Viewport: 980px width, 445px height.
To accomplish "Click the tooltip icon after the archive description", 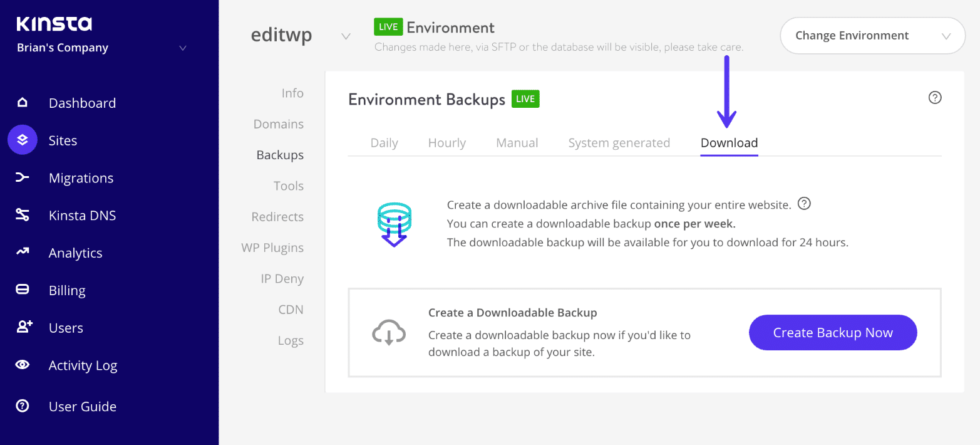I will [804, 203].
